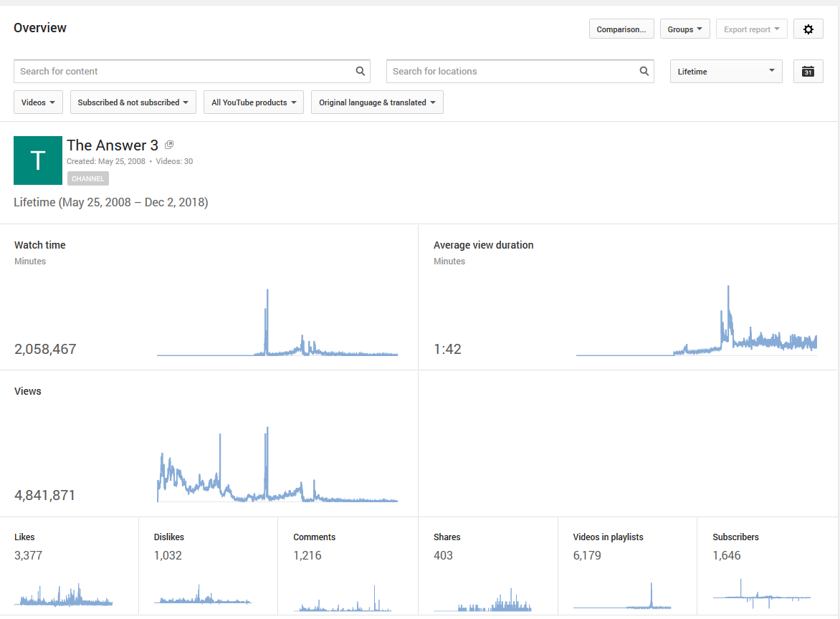The width and height of the screenshot is (840, 619).
Task: Click the Average view duration chart
Action: pyautogui.click(x=697, y=321)
